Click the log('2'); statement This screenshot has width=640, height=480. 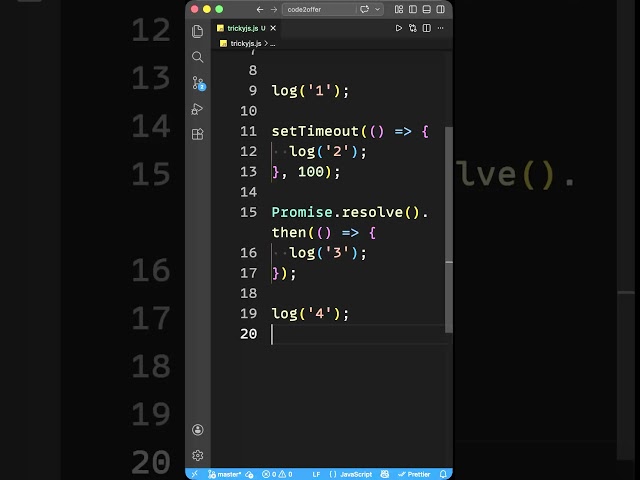click(328, 152)
